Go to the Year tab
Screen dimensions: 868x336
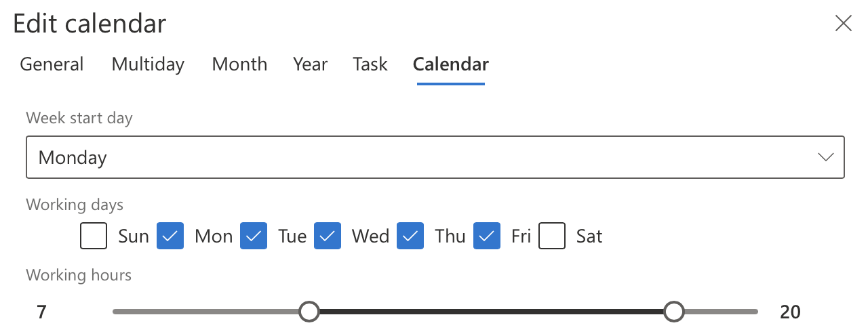310,64
